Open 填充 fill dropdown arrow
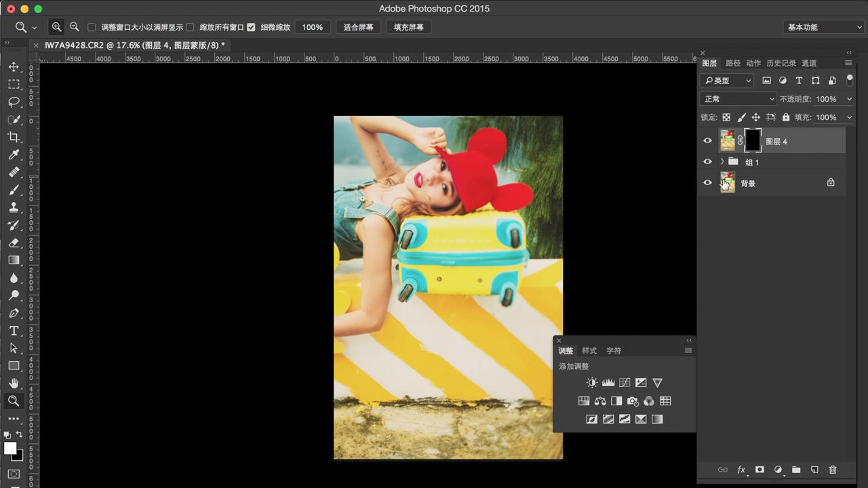This screenshot has width=868, height=488. click(x=849, y=117)
